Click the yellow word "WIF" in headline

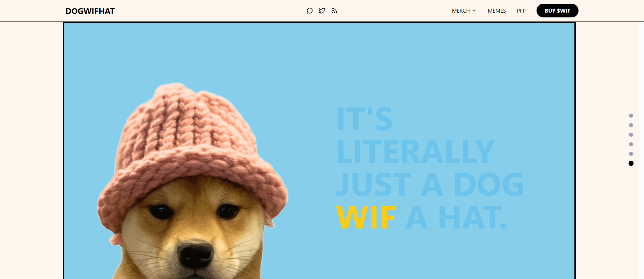pyautogui.click(x=366, y=217)
